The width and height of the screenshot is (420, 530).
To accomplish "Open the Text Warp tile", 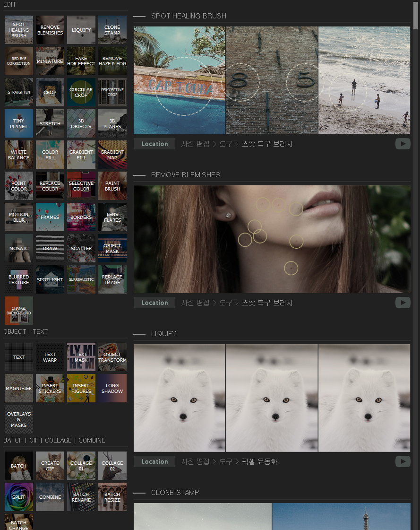I will (x=50, y=357).
